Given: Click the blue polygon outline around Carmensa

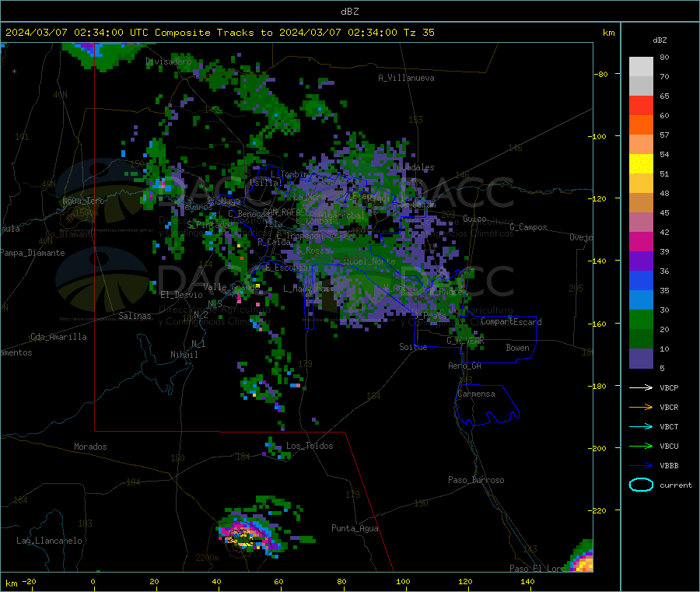Looking at the screenshot, I should point(487,405).
